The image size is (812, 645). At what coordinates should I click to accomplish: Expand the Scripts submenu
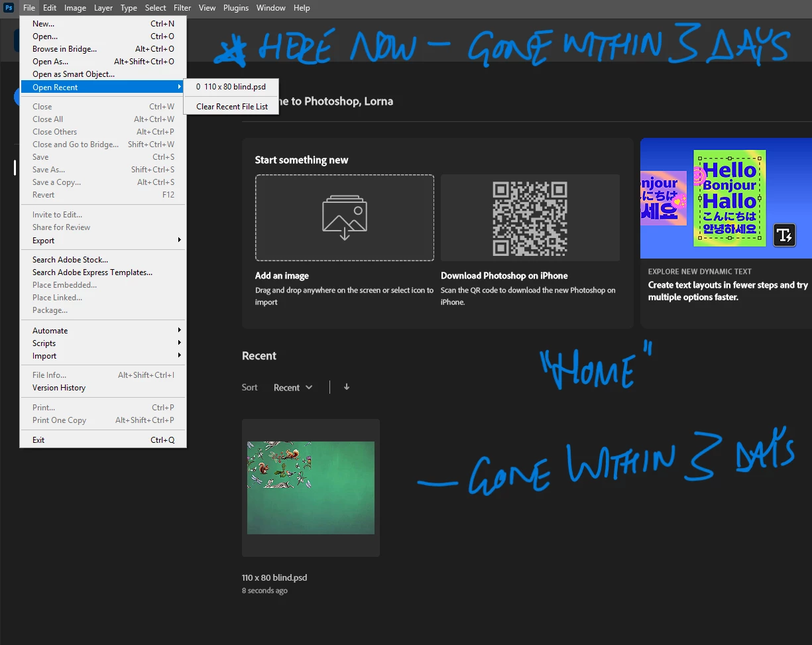[103, 343]
